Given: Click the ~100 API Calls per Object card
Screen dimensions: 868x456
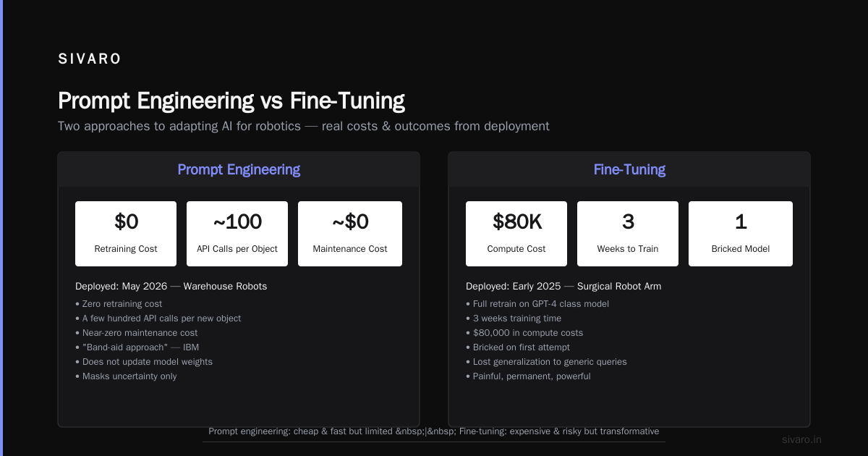Looking at the screenshot, I should point(237,234).
